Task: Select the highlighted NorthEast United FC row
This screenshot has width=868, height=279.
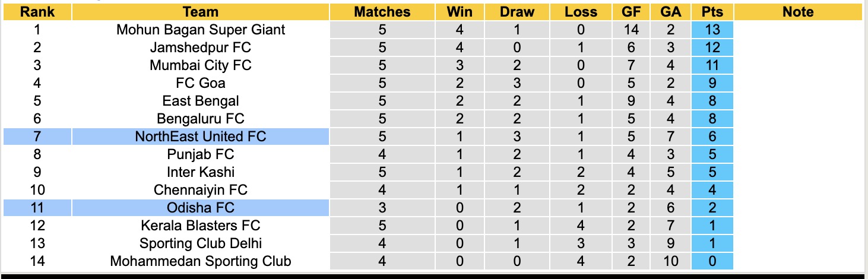Action: tap(201, 137)
